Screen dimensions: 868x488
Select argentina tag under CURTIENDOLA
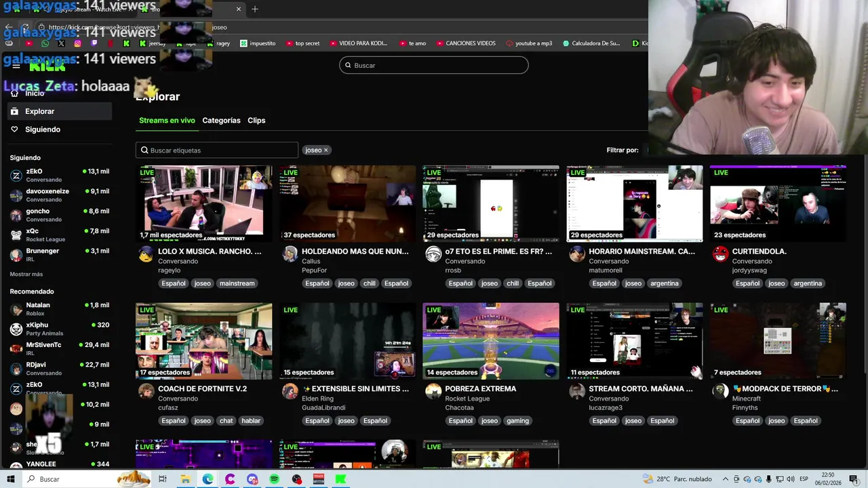[x=808, y=283]
